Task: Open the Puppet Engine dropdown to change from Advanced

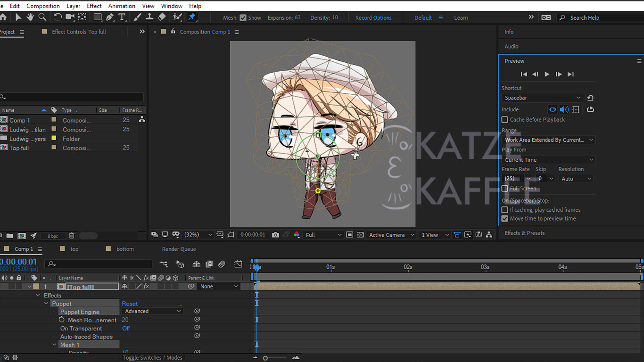Action: click(152, 311)
